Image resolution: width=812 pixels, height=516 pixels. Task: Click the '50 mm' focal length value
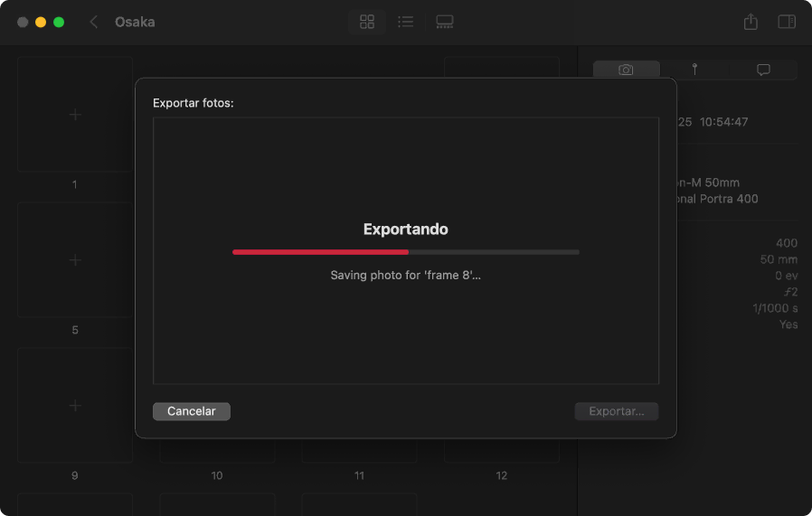pos(779,259)
